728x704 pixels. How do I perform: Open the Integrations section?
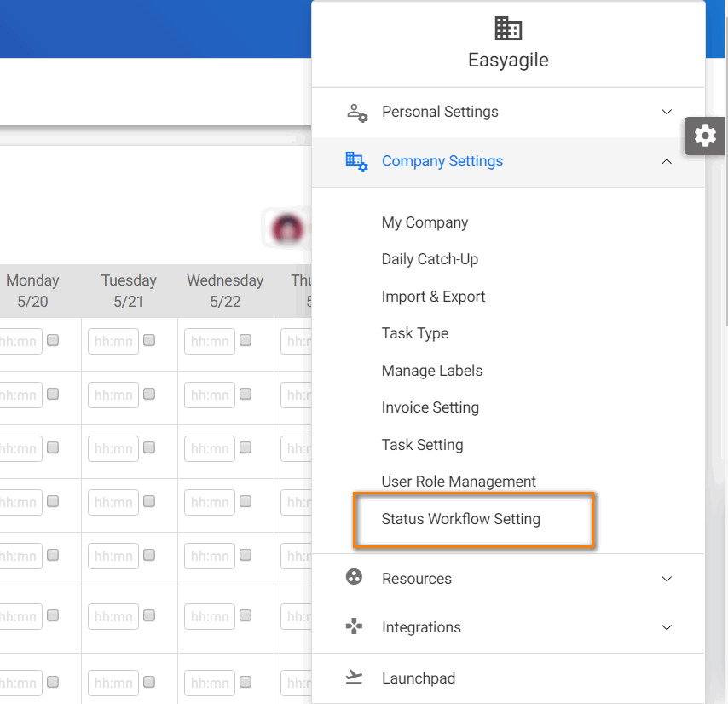point(508,627)
